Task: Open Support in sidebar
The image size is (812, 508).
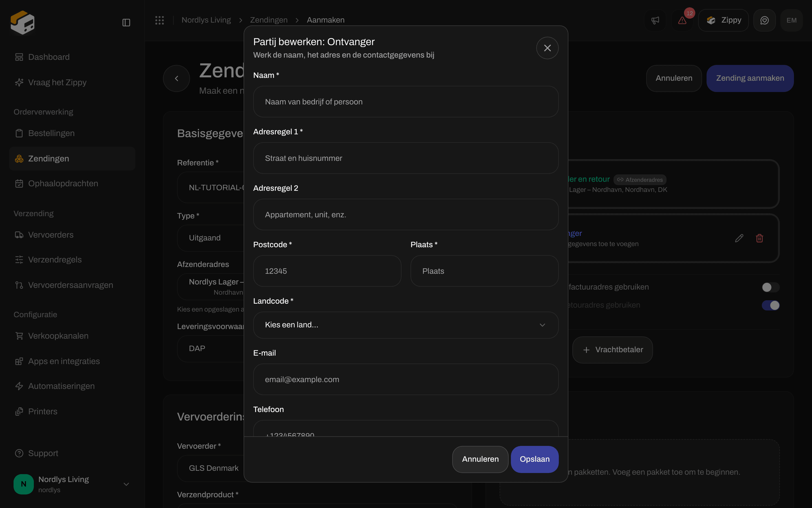Action: (x=72, y=453)
